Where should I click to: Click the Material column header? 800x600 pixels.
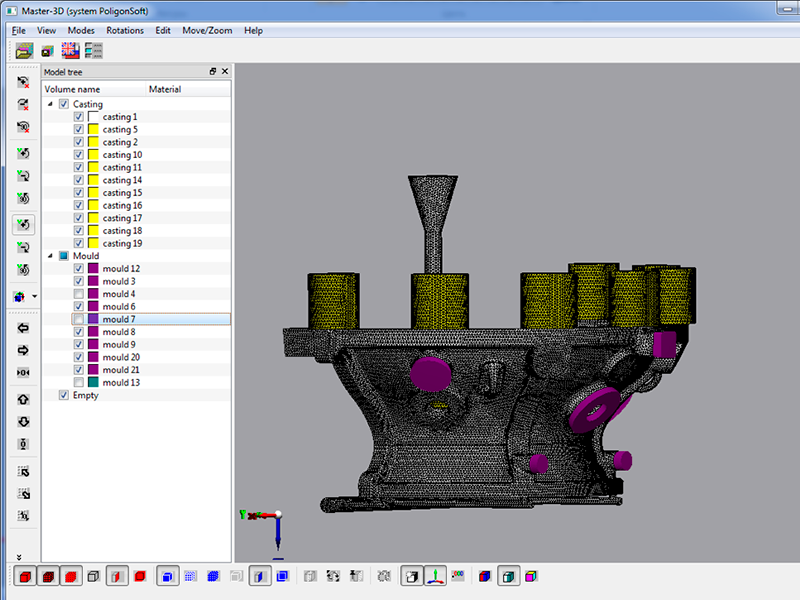[x=165, y=89]
